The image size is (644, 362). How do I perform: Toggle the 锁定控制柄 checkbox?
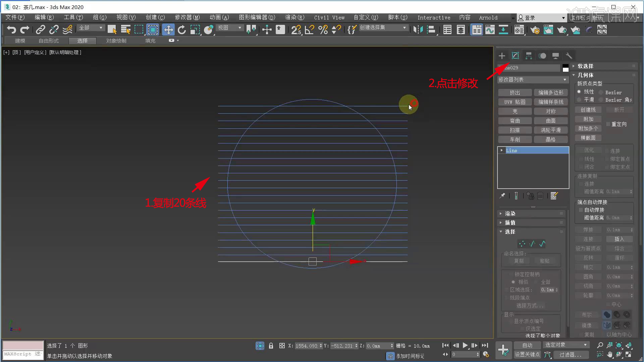coord(511,274)
